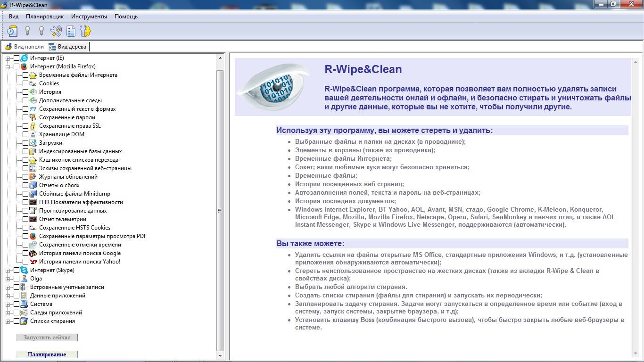
Task: Click the Сохраненные права SSL icon
Action: [33, 126]
